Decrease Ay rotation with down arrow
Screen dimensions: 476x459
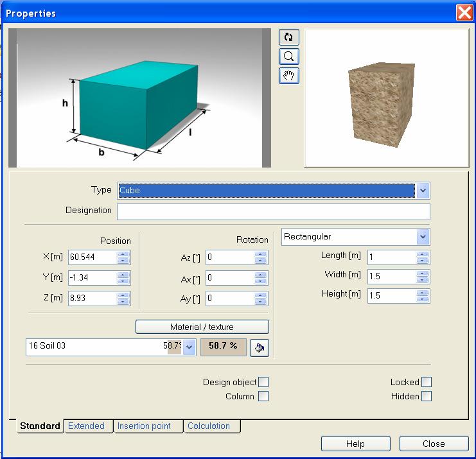pos(260,302)
